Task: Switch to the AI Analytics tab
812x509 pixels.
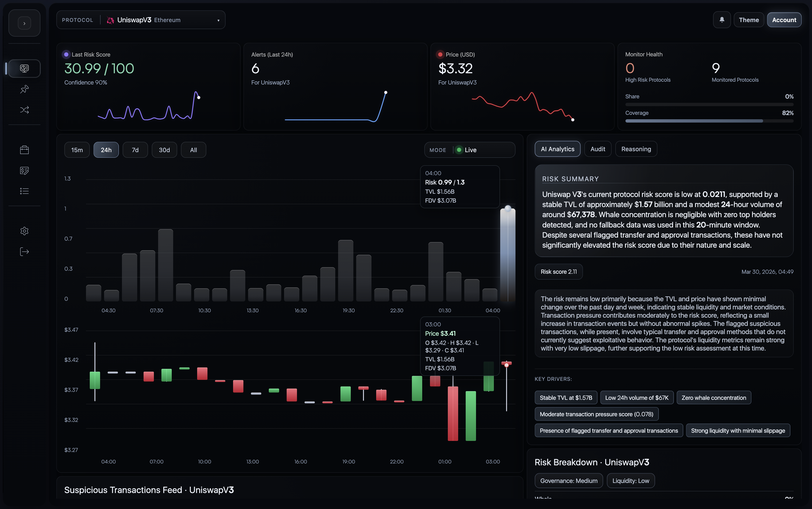Action: 557,149
